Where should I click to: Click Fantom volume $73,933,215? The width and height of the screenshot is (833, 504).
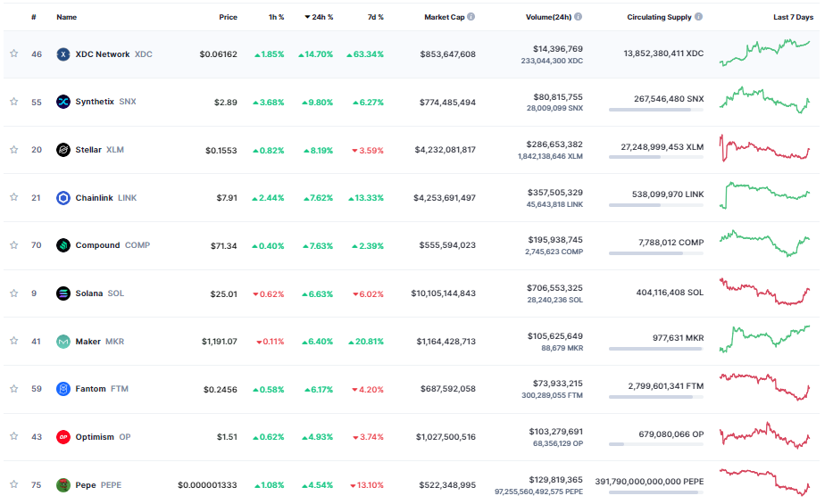[558, 384]
